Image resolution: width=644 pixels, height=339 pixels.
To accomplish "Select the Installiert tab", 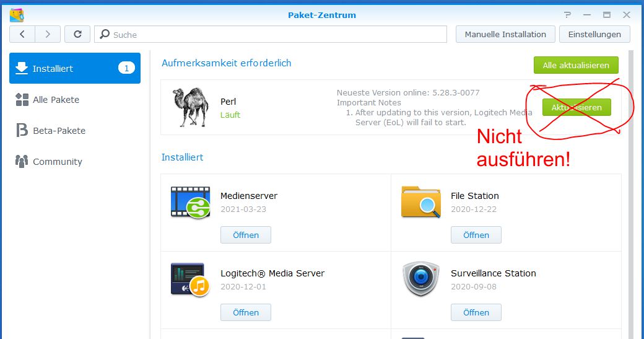I will [75, 68].
